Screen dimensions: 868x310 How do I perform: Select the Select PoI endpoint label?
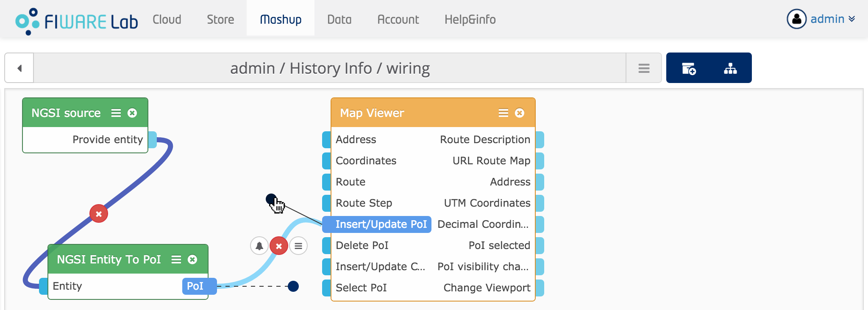point(361,288)
